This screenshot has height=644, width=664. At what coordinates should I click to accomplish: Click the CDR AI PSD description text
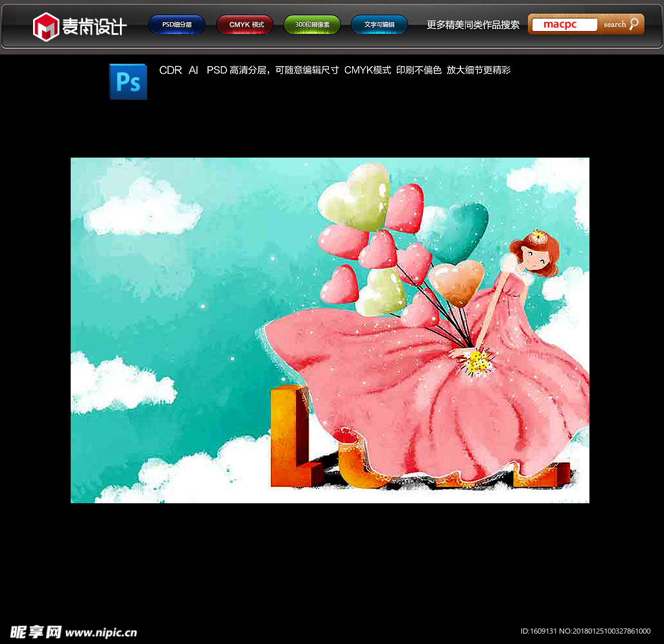tap(335, 70)
